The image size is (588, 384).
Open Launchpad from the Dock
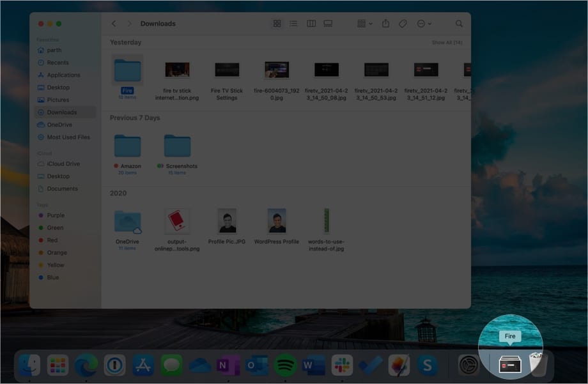(58, 365)
